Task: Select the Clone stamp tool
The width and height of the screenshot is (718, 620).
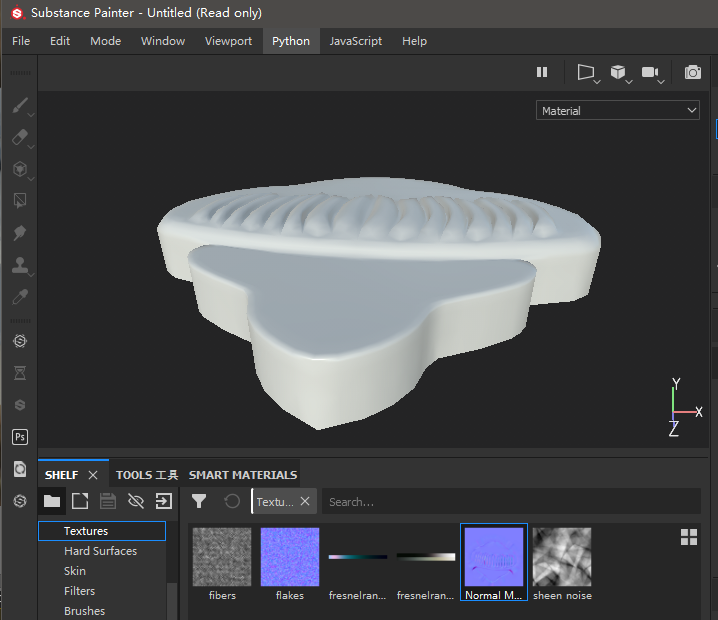Action: pyautogui.click(x=20, y=265)
